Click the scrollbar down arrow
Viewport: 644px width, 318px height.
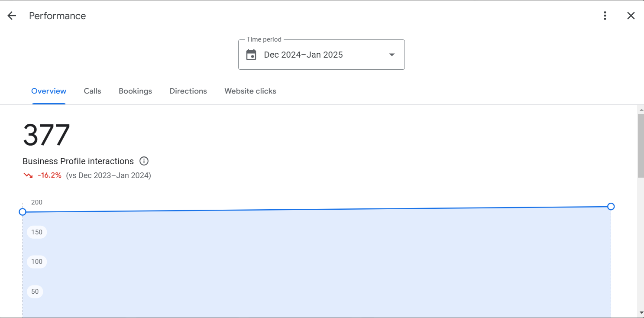pyautogui.click(x=641, y=313)
